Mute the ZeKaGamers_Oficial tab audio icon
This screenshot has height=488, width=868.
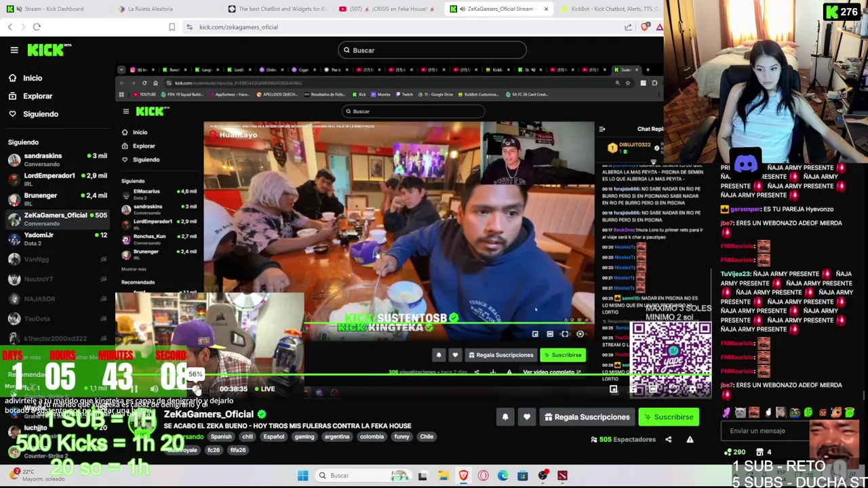[x=462, y=9]
